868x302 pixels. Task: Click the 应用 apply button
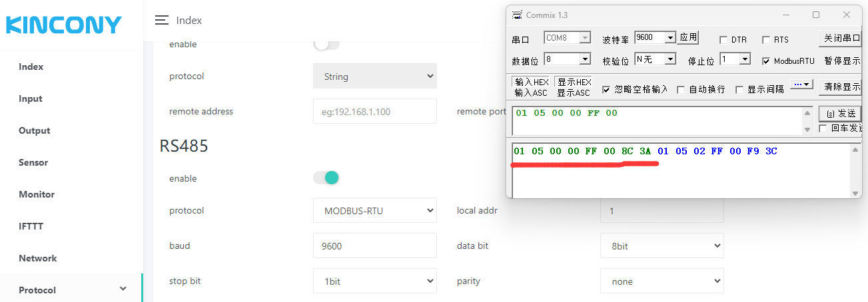tap(688, 38)
